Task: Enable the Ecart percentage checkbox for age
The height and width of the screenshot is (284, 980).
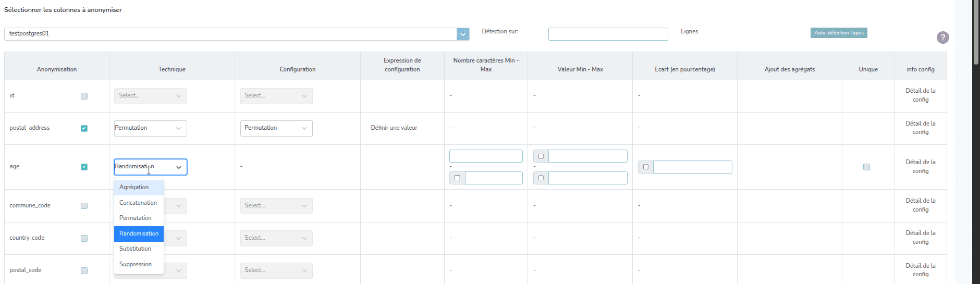Action: (646, 167)
